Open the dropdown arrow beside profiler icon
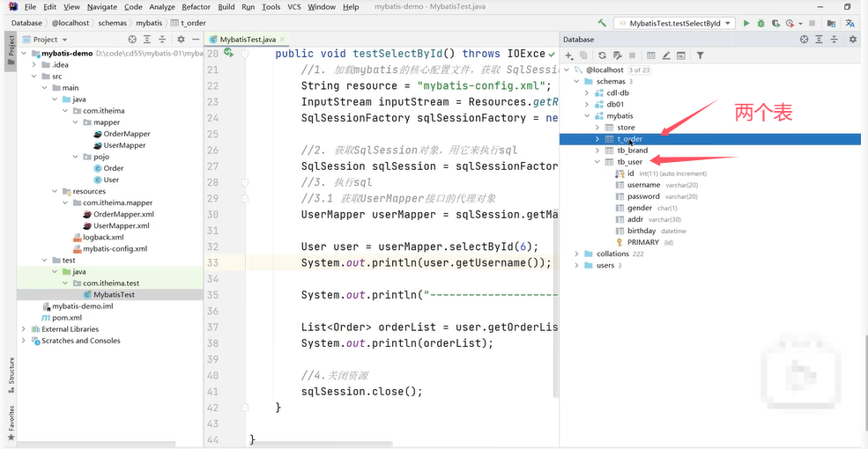 [x=800, y=24]
